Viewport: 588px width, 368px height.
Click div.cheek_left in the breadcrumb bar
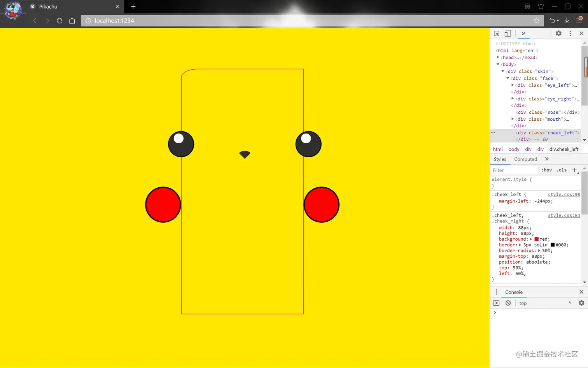(x=564, y=149)
